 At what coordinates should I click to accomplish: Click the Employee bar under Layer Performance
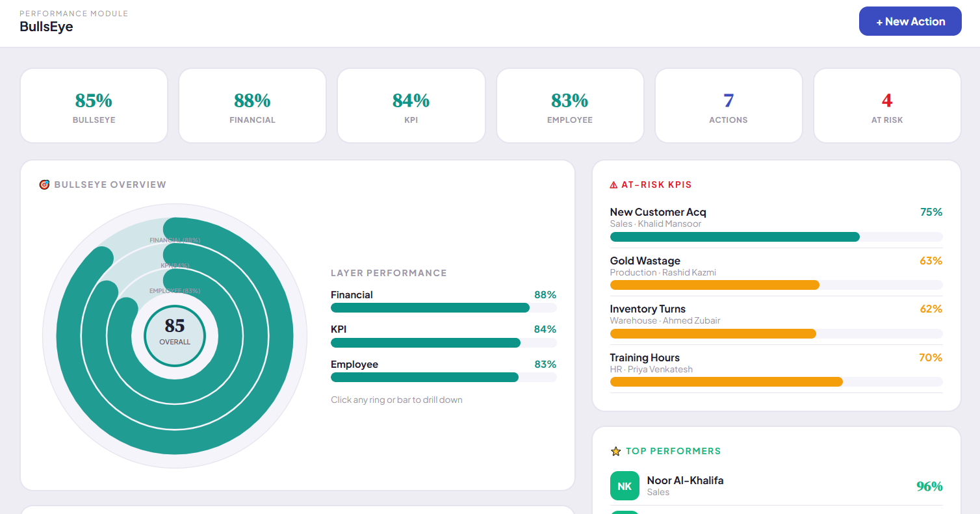pyautogui.click(x=444, y=378)
